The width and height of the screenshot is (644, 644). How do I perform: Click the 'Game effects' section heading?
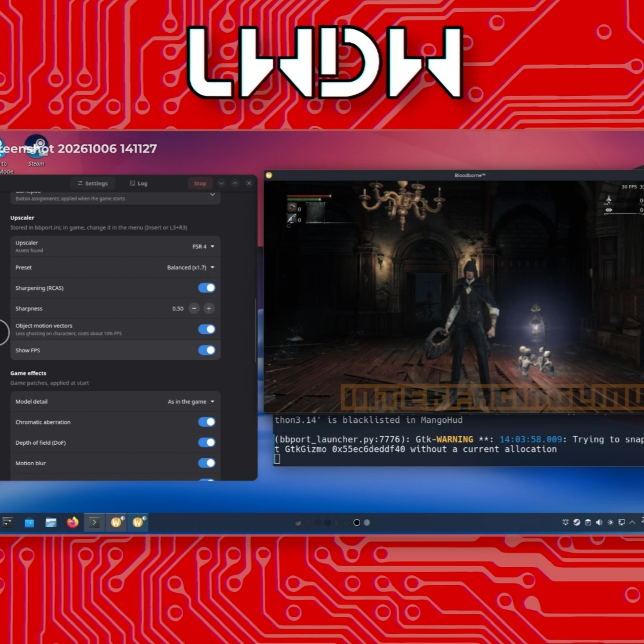28,373
